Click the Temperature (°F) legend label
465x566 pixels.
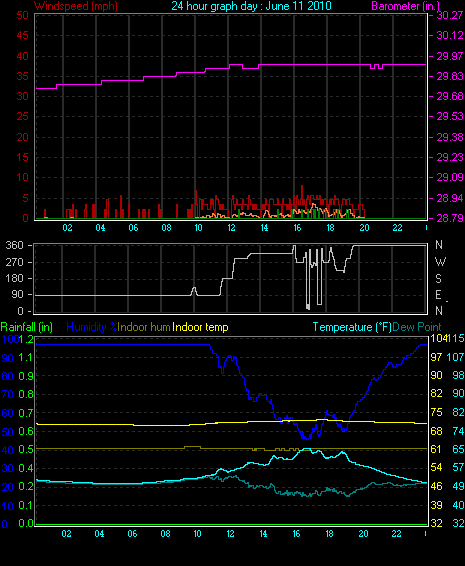point(352,327)
